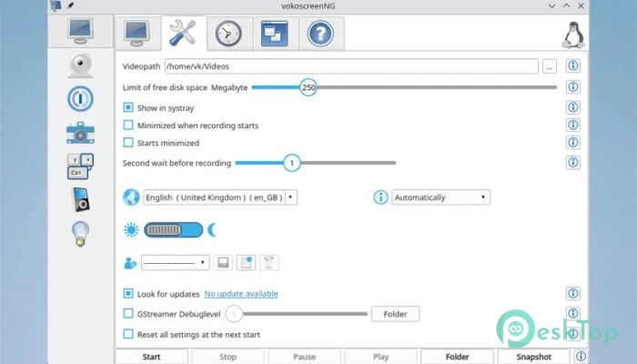The width and height of the screenshot is (637, 364).
Task: Open the question mark help tab
Action: [320, 34]
